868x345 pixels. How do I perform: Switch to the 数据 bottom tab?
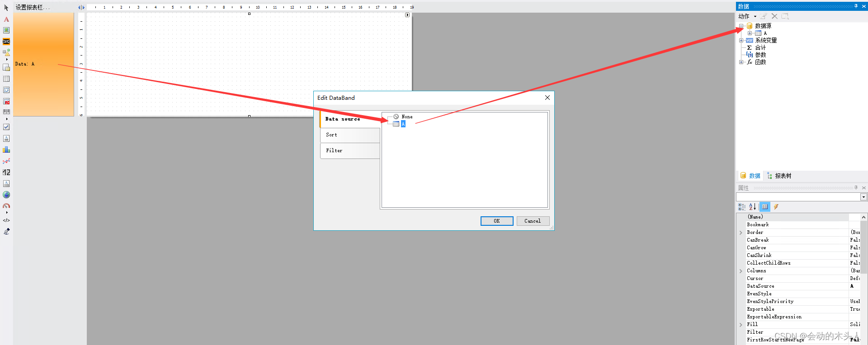(x=750, y=176)
